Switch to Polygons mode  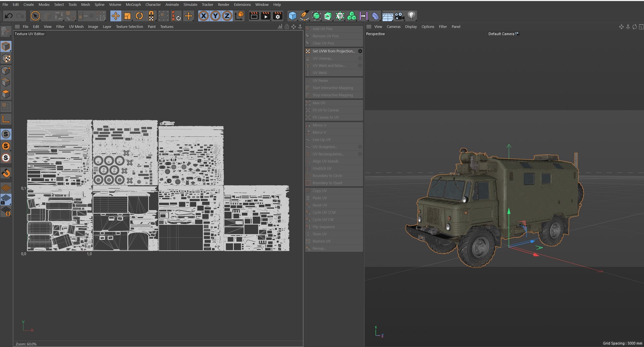click(x=6, y=94)
